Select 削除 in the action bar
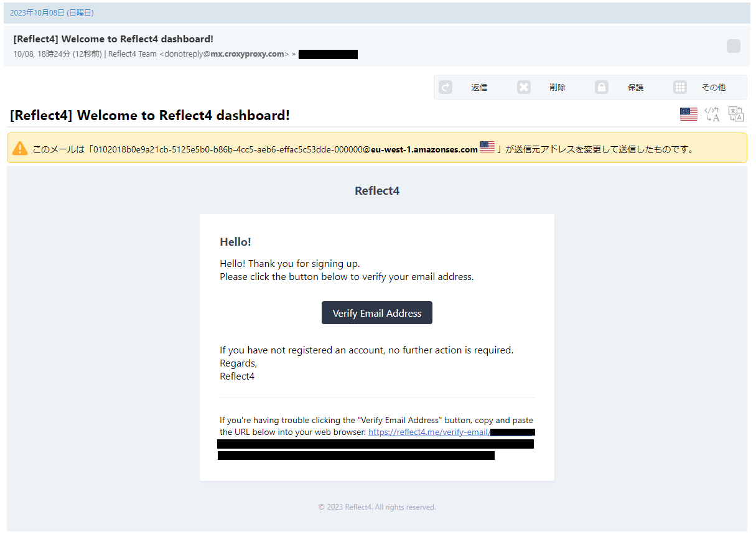This screenshot has height=537, width=756. coord(558,88)
